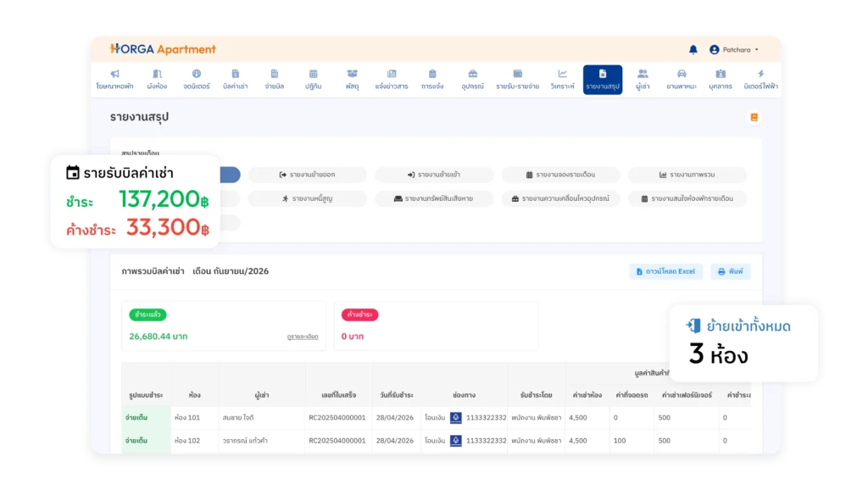Viewport: 868px width, 490px height.
Task: Click the bank icon in ห้อง 101 row
Action: tap(455, 418)
